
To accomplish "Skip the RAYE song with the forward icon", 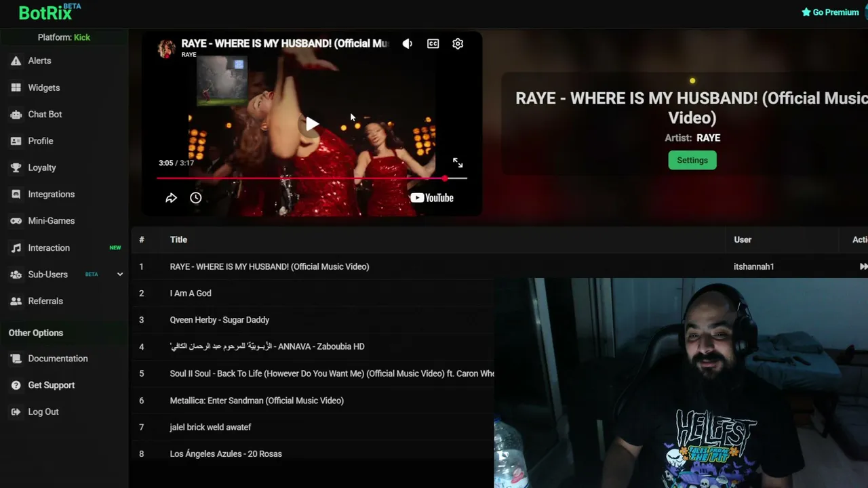I will tap(863, 267).
